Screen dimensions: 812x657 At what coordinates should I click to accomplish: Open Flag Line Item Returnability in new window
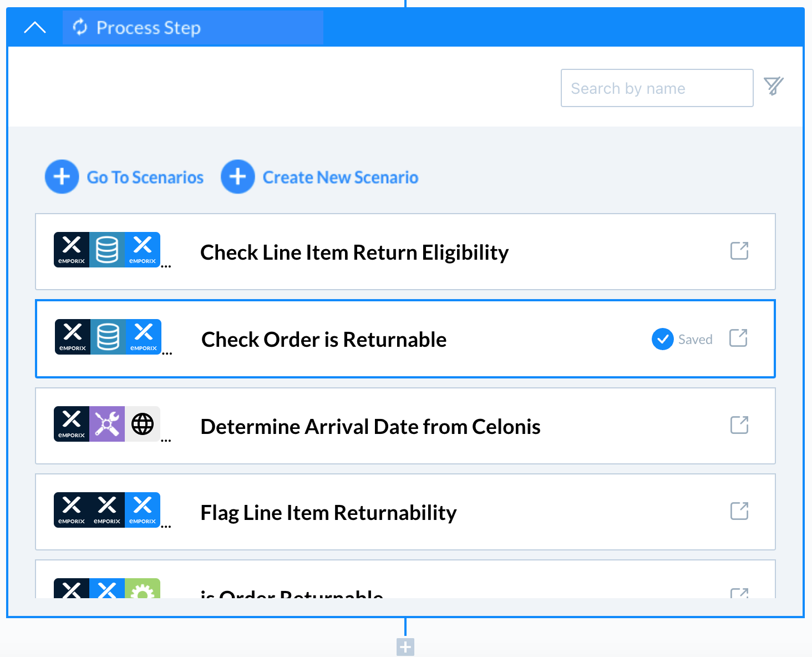tap(739, 511)
